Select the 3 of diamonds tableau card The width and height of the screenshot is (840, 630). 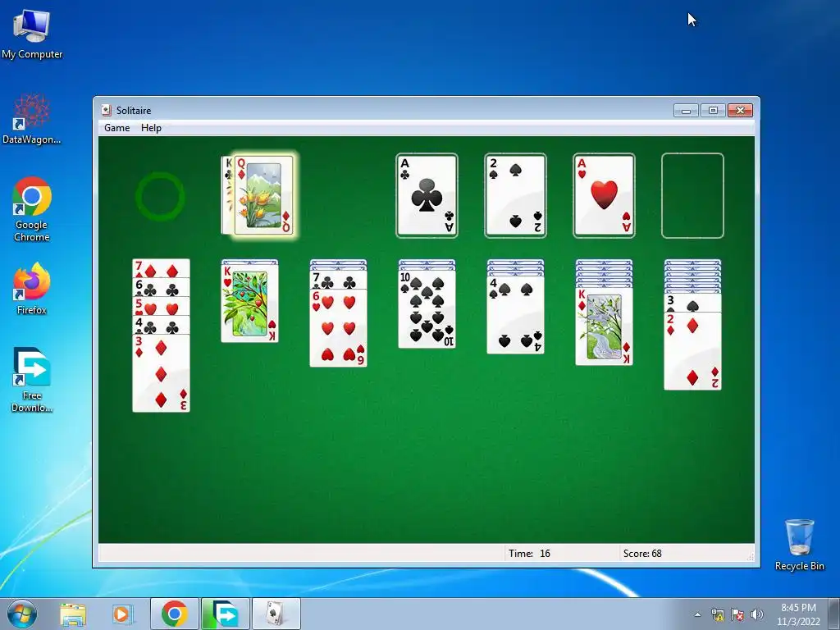click(x=161, y=373)
